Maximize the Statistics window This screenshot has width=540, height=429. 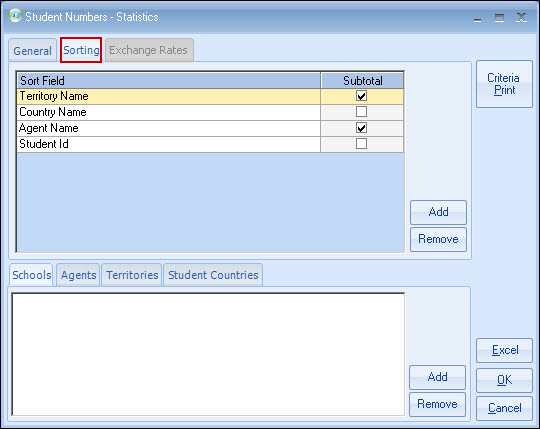tap(499, 18)
